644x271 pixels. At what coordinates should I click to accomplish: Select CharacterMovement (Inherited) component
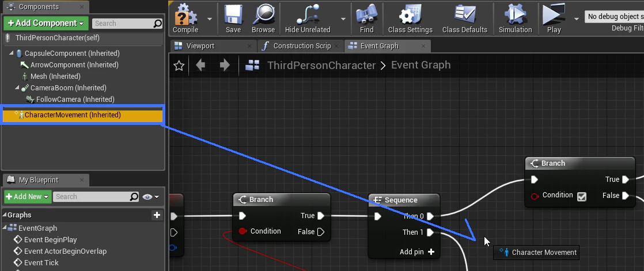[83, 115]
